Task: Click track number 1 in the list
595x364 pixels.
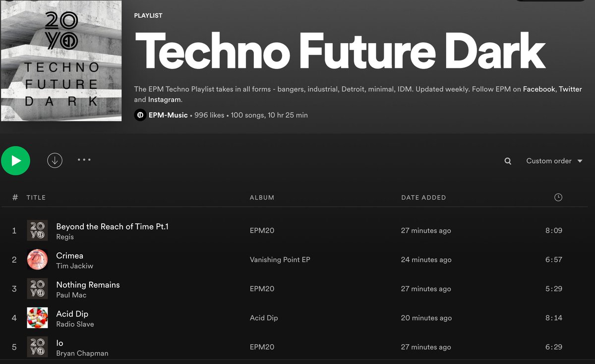Action: 14,231
